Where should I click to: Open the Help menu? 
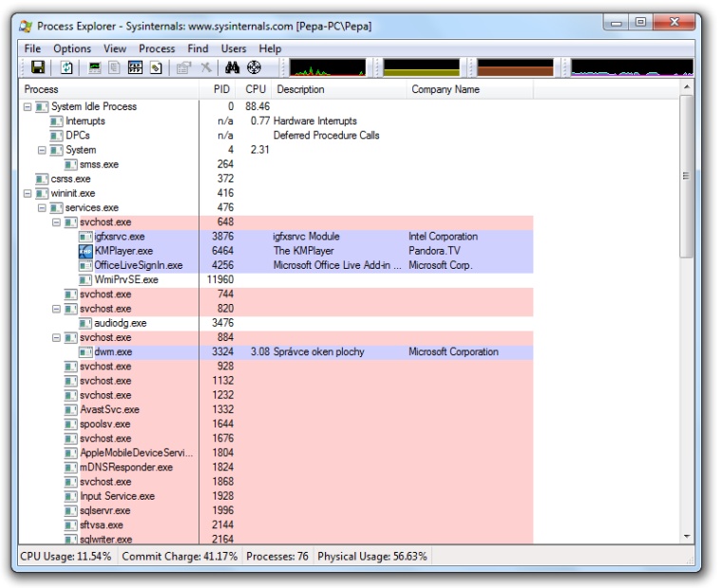[270, 48]
